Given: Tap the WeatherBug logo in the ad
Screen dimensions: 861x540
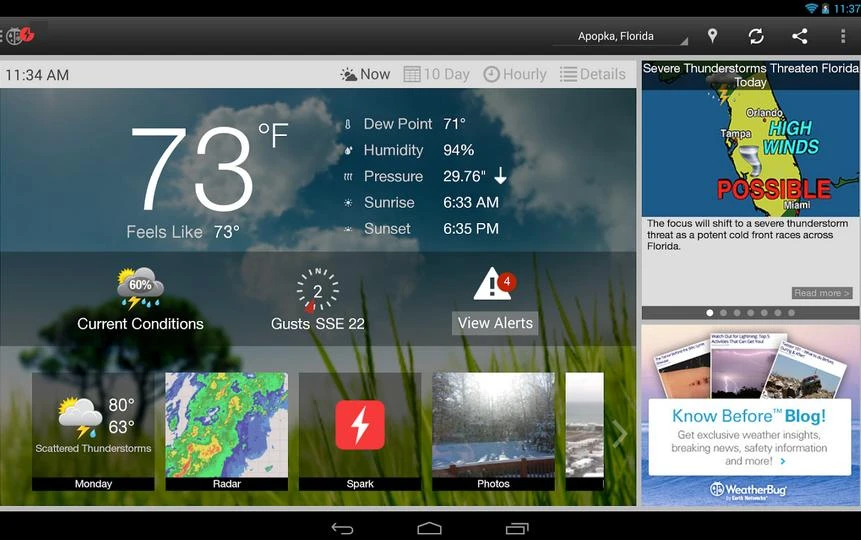Looking at the screenshot, I should point(748,490).
